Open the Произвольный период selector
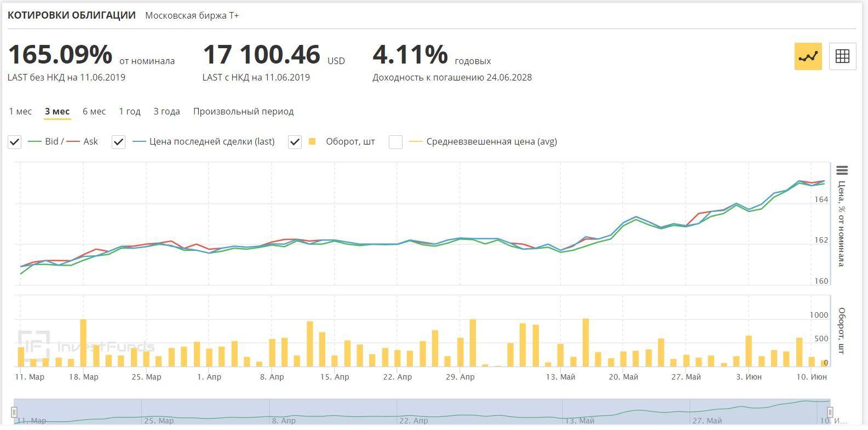 (243, 111)
